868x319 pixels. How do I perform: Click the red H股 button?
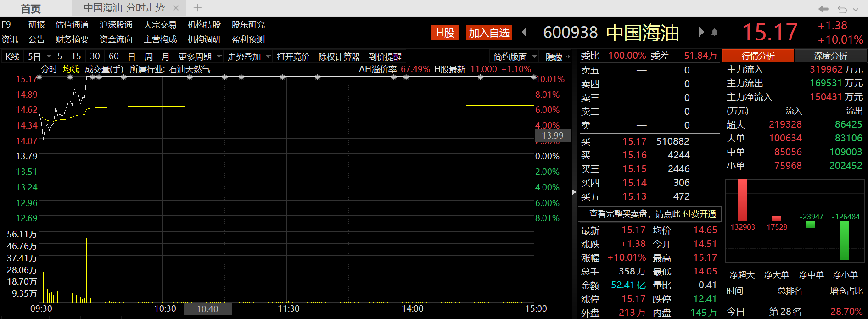(445, 33)
